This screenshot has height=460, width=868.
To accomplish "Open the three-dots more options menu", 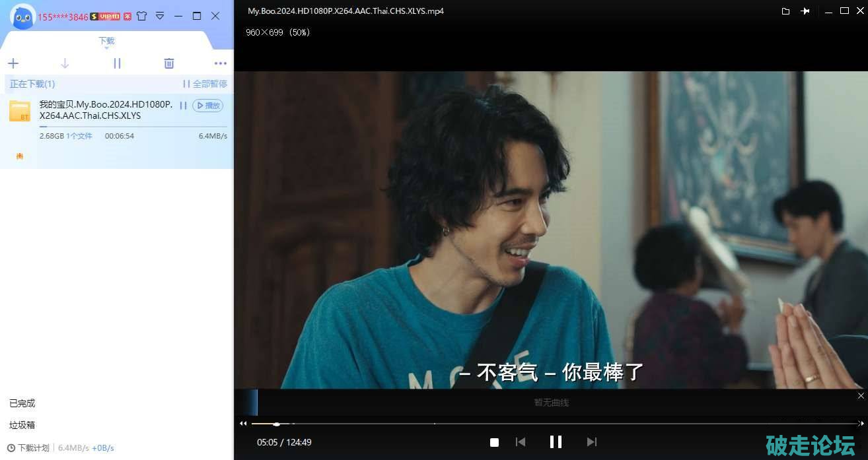I will coord(221,63).
